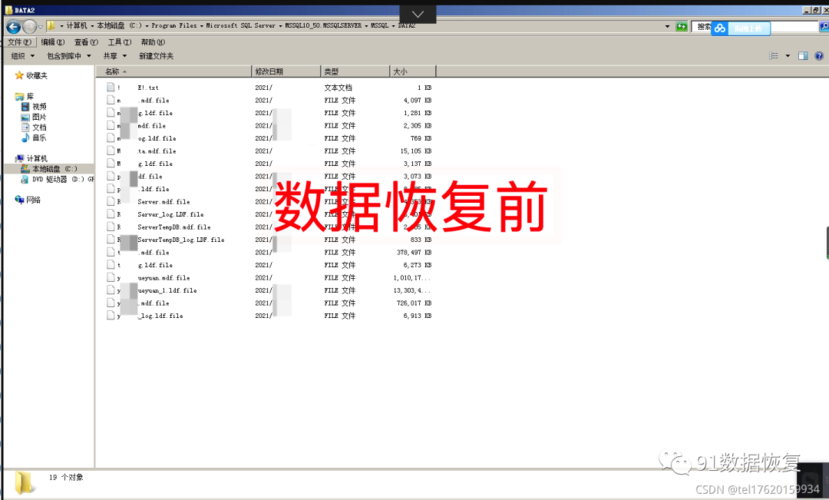Click Program Files in the address path
Image resolution: width=829 pixels, height=500 pixels.
(x=174, y=25)
